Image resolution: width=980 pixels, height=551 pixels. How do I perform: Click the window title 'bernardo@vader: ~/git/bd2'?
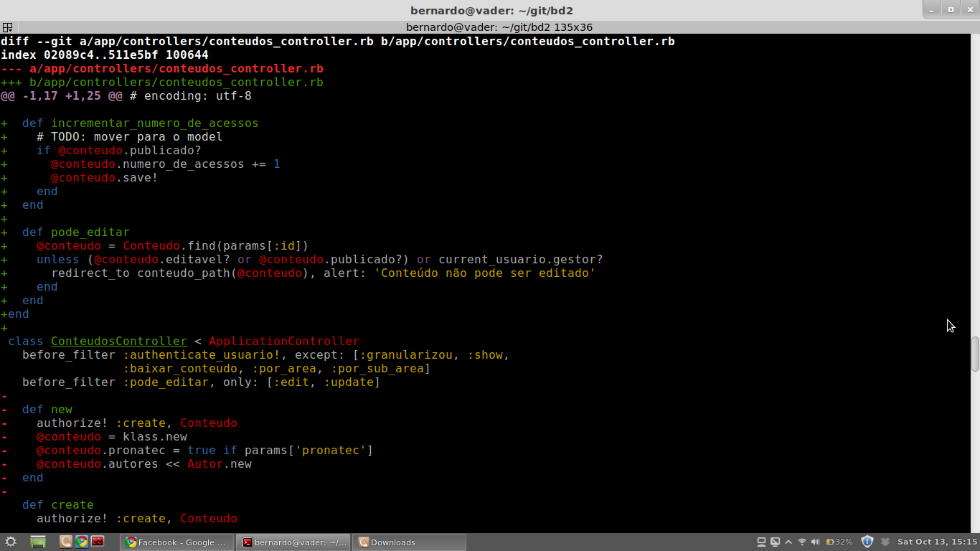[x=491, y=11]
